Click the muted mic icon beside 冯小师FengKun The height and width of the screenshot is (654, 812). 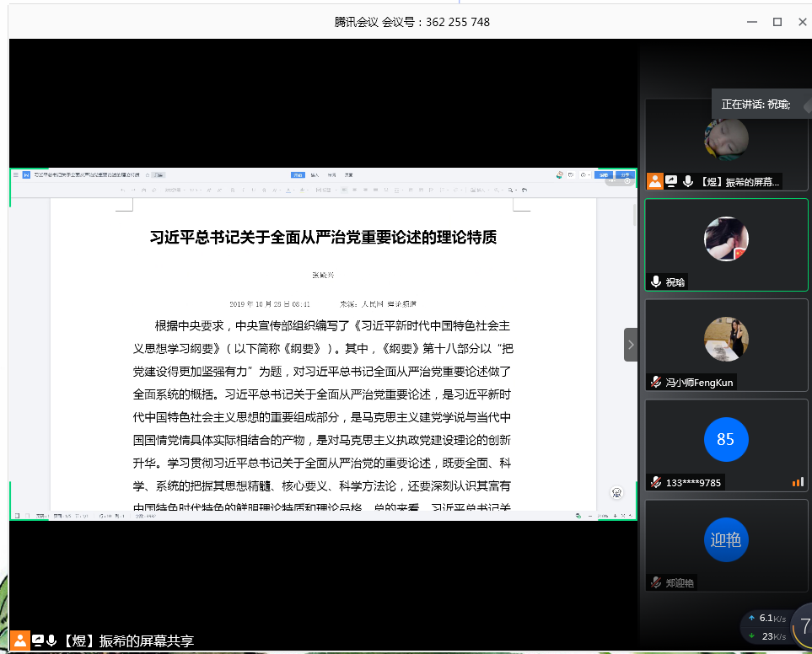click(655, 382)
